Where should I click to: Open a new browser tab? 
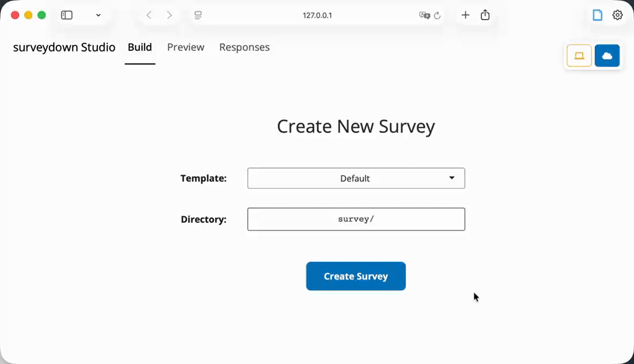[x=466, y=16]
